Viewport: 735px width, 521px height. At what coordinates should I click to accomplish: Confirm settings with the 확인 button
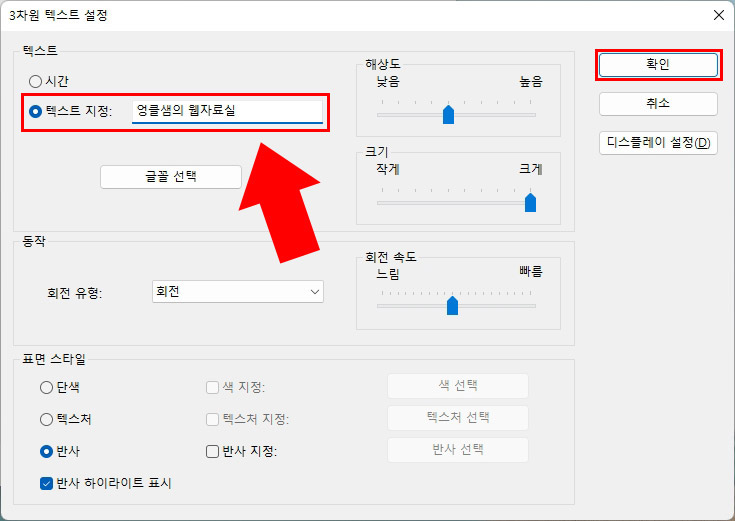658,64
